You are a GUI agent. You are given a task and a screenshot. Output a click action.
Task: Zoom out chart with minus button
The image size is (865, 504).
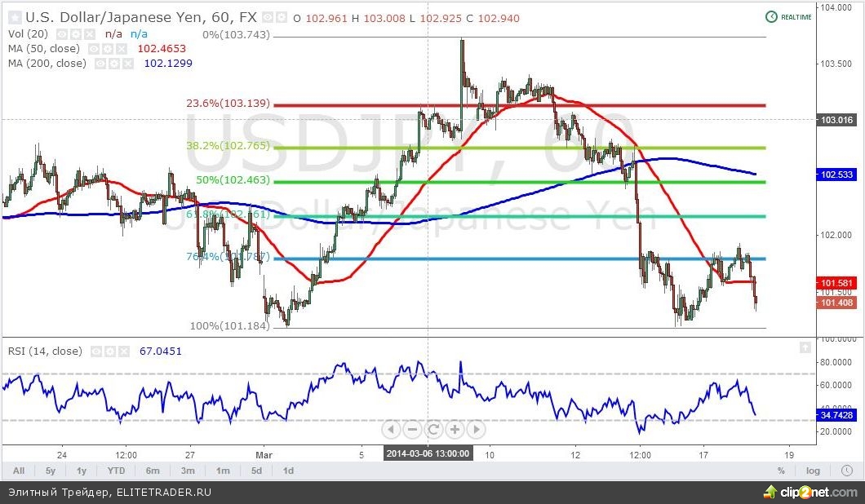coord(411,429)
